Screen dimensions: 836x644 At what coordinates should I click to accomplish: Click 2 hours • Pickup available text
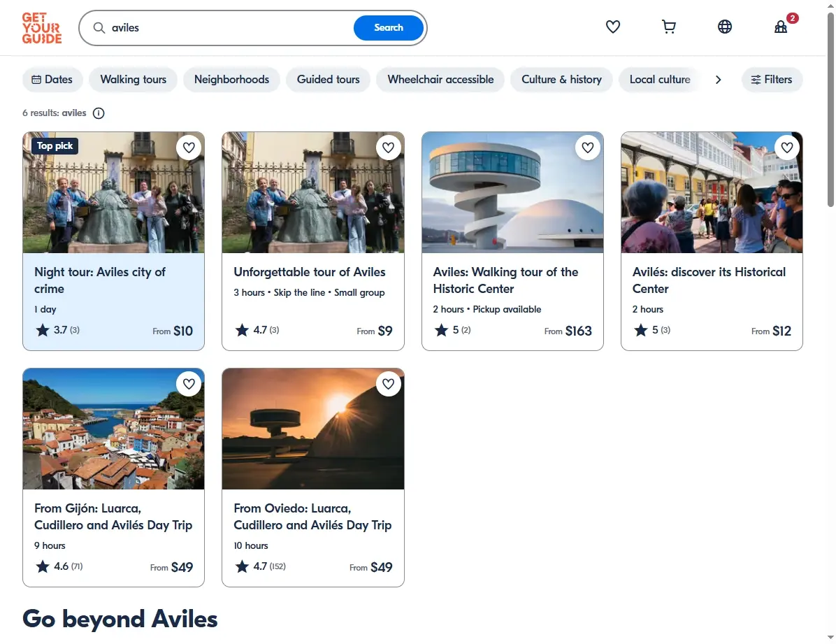click(x=487, y=310)
